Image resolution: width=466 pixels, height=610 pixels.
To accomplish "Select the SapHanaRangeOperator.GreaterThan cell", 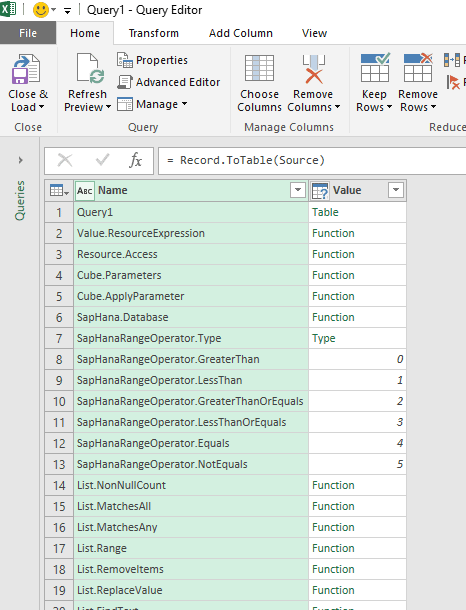I will tap(191, 359).
